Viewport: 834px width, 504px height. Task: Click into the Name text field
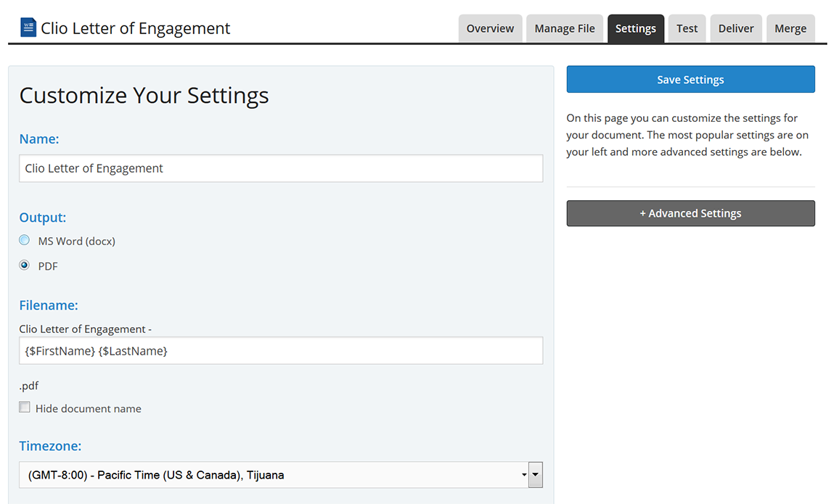(x=280, y=168)
